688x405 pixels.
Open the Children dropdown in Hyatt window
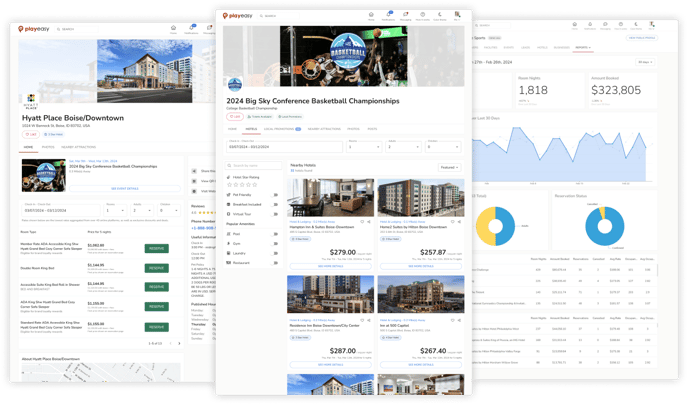[169, 210]
